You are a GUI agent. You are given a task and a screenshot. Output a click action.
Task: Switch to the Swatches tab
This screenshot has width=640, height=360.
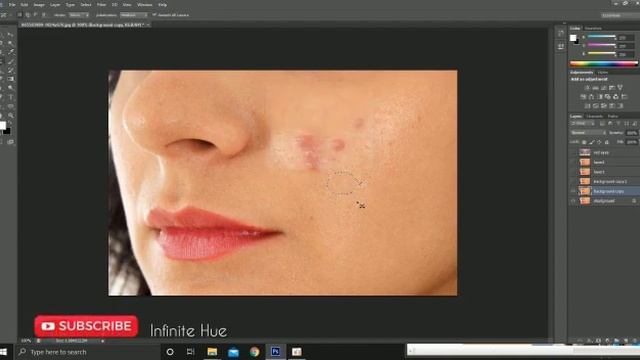[593, 28]
